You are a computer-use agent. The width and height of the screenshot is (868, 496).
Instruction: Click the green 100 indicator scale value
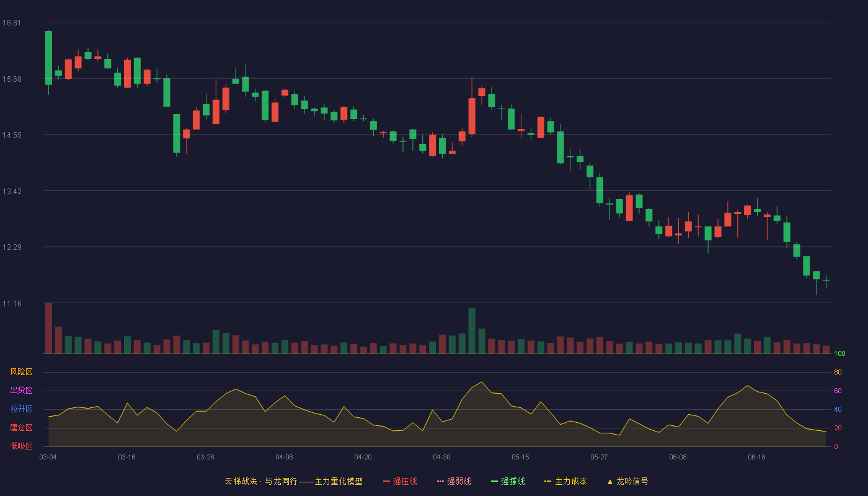click(x=839, y=354)
